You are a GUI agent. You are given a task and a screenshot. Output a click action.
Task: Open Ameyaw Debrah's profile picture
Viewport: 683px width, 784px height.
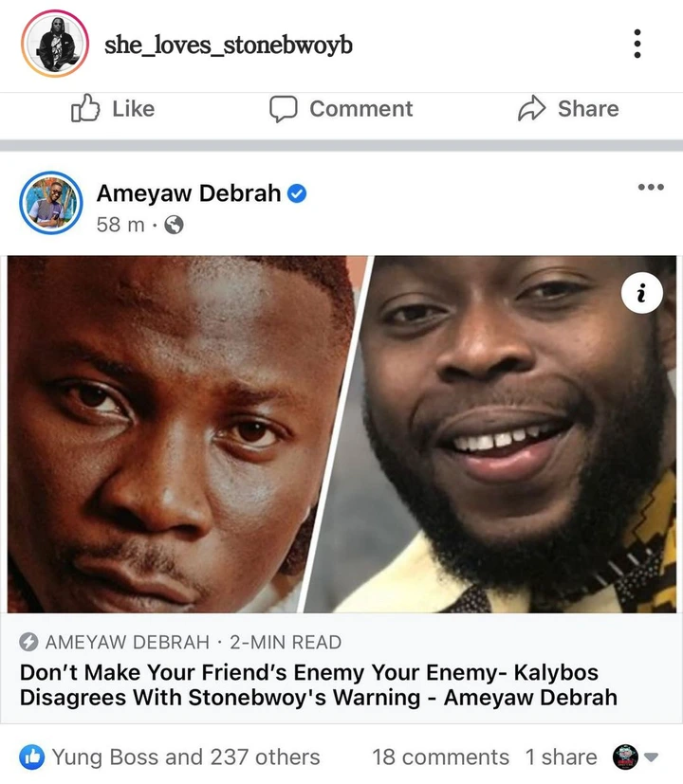point(51,203)
